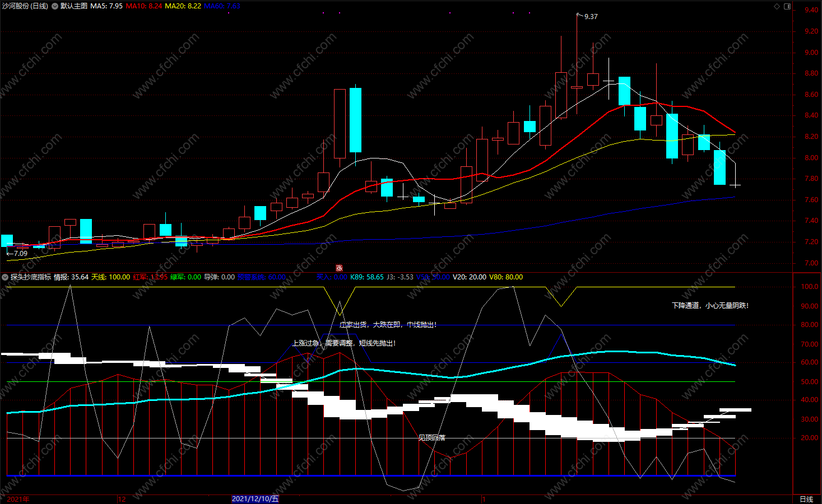Click the MA10: 8.24 label
822x504 pixels.
tap(144, 6)
